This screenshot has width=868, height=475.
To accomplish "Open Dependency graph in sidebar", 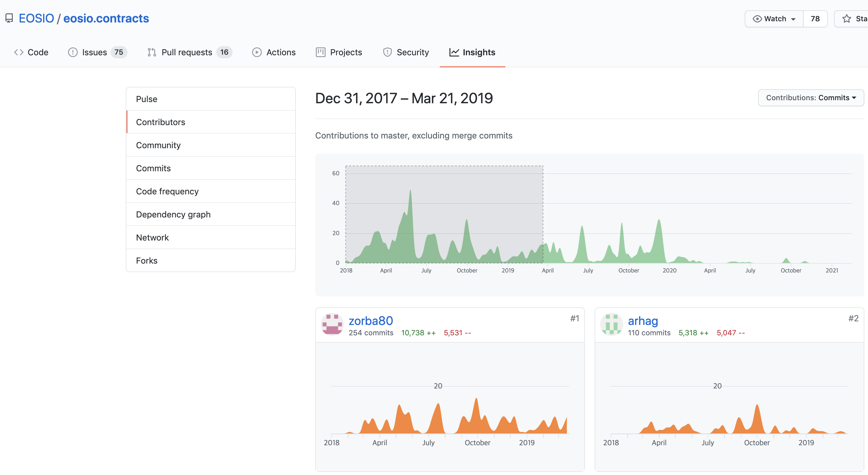I will coord(173,215).
